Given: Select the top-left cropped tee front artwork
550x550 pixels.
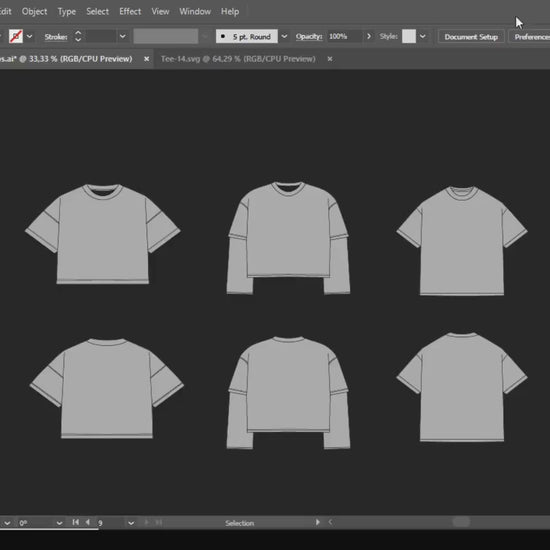Looking at the screenshot, I should pos(102,234).
